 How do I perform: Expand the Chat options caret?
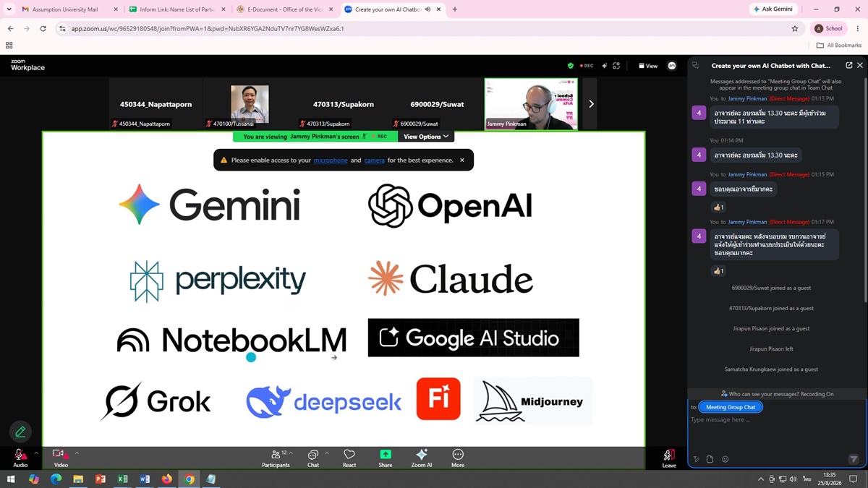pos(326,453)
